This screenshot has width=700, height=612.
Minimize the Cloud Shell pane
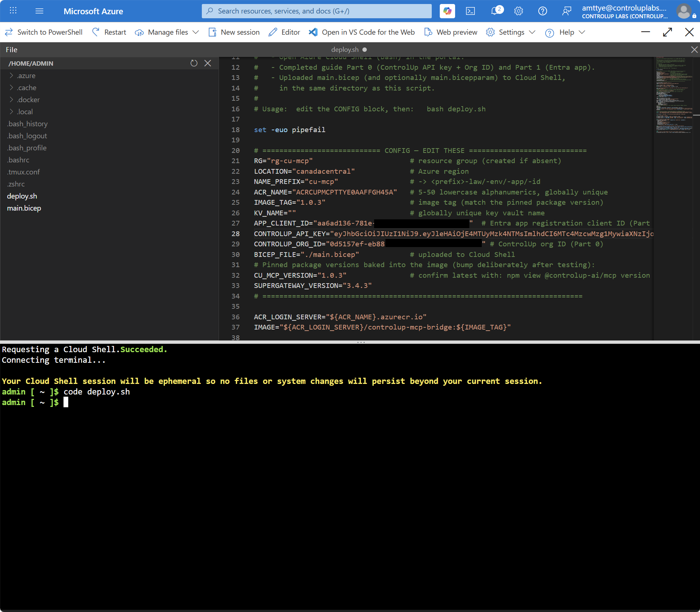646,32
